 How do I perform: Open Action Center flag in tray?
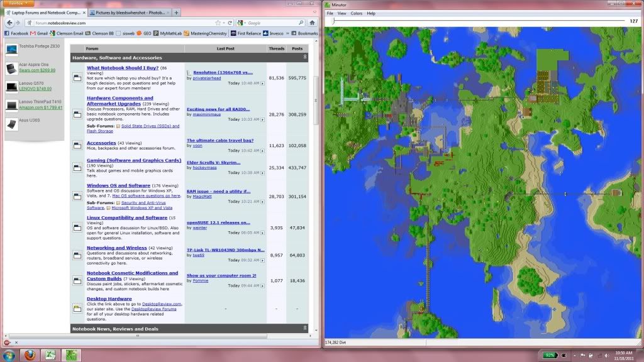582,356
